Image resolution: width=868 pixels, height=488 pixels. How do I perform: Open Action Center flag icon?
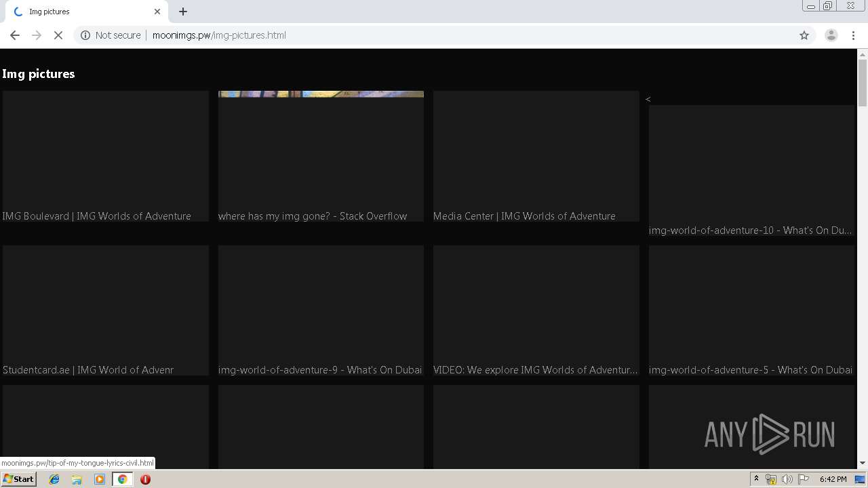804,479
